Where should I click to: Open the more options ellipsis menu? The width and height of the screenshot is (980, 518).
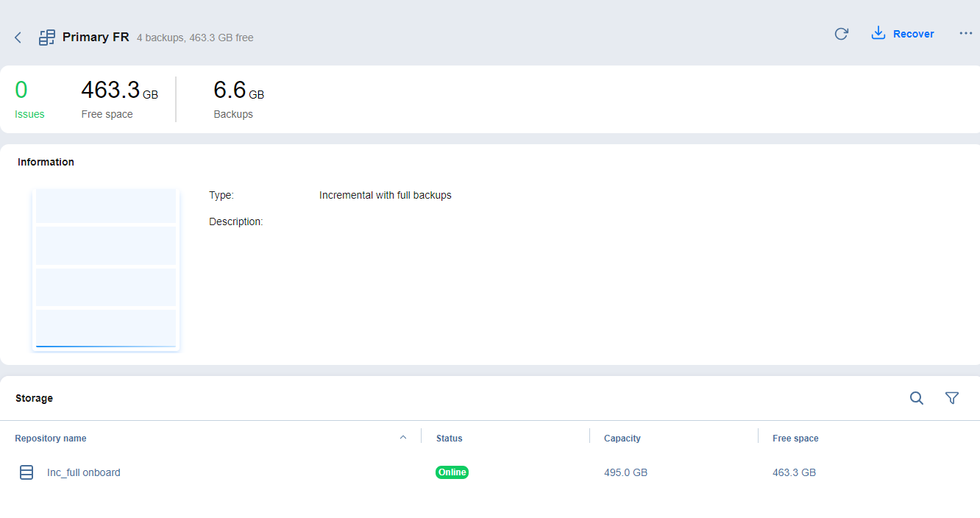tap(965, 34)
